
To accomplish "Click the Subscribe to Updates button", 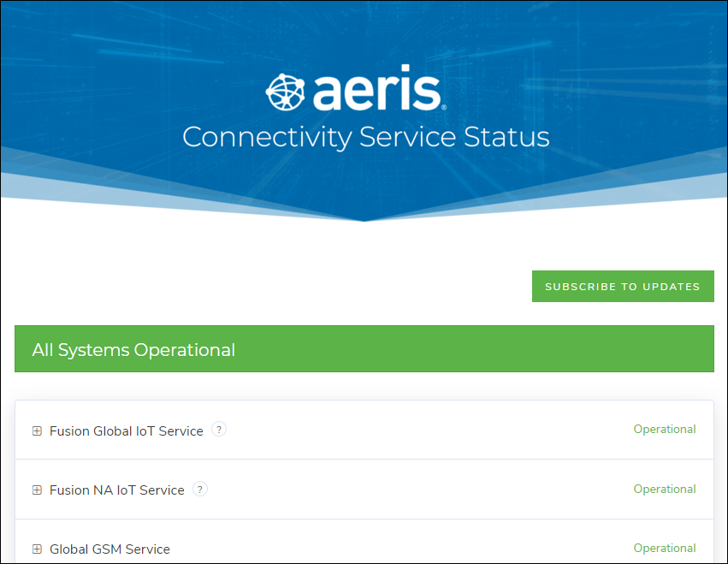I will pos(623,286).
